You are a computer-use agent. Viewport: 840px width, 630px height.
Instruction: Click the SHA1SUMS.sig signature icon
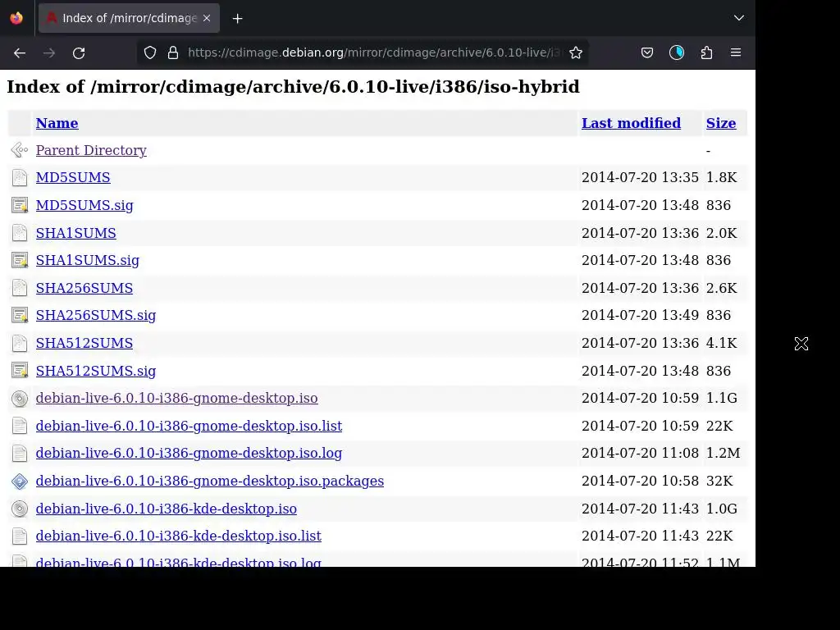point(20,260)
